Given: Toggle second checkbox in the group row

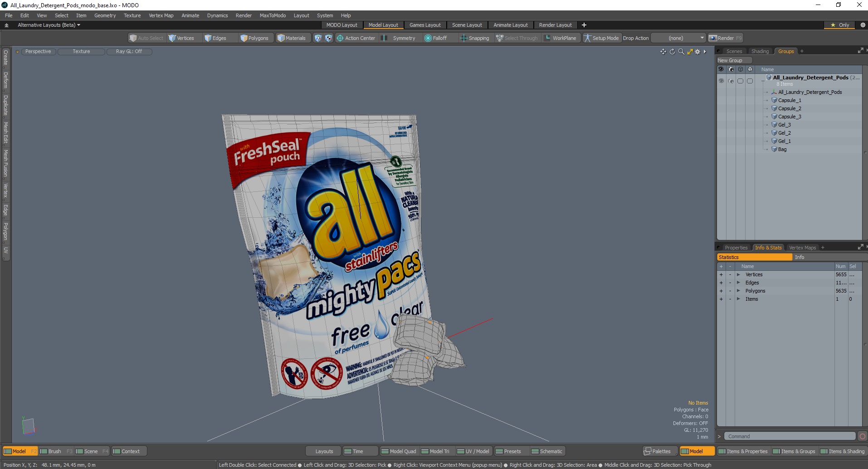Looking at the screenshot, I should coord(750,81).
